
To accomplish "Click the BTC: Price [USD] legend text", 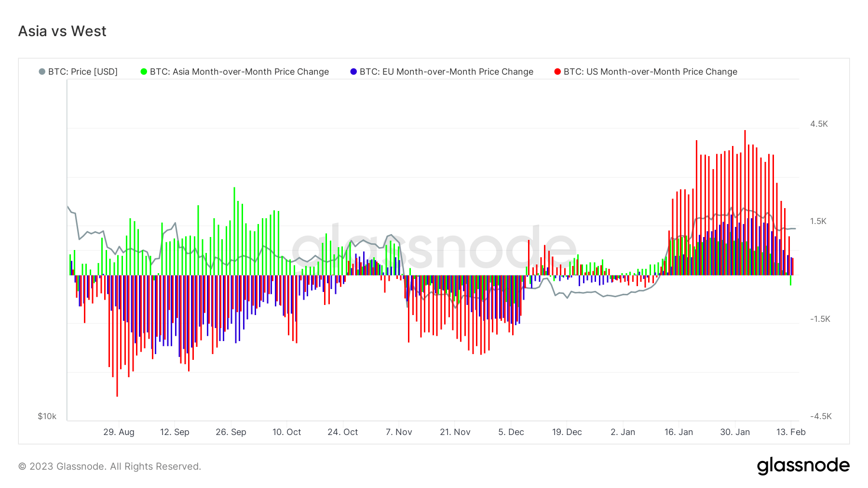I will point(82,71).
